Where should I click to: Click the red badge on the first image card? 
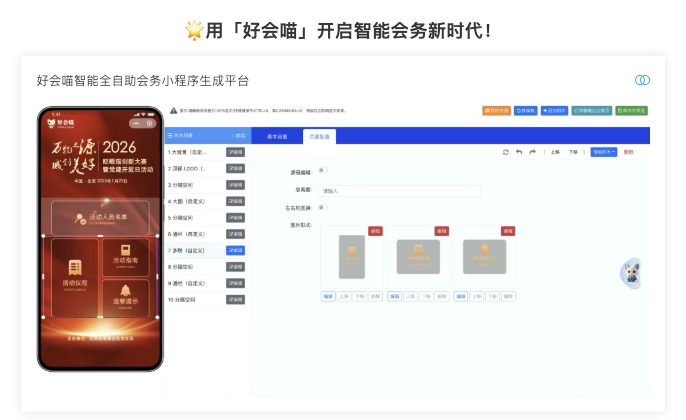[x=375, y=231]
